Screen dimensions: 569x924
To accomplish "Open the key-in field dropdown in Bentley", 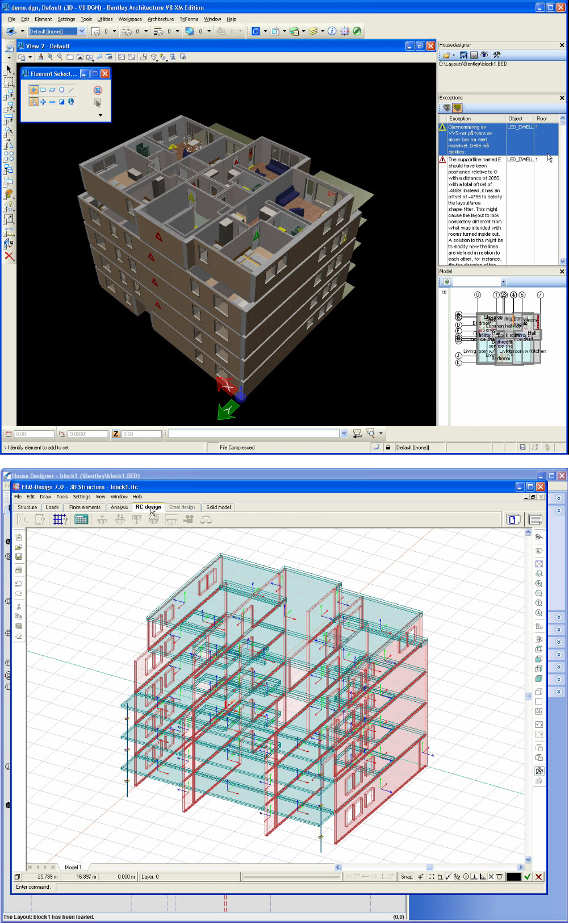I will coord(344,434).
